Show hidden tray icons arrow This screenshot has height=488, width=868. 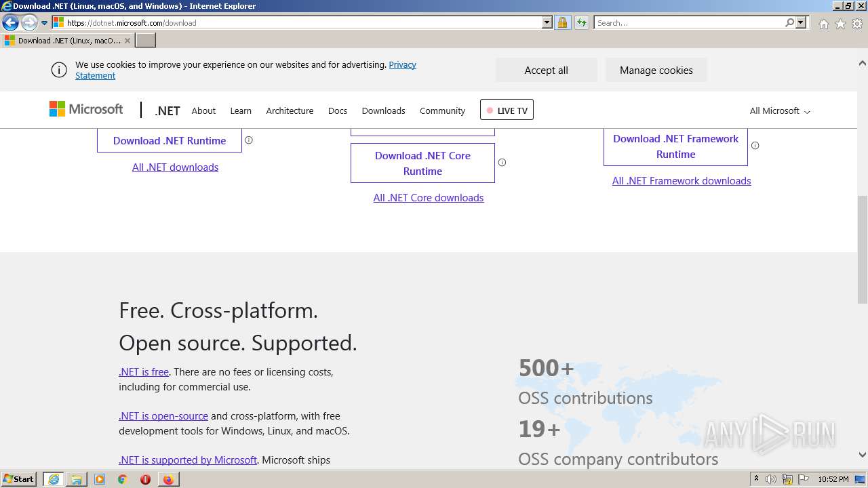tap(756, 479)
